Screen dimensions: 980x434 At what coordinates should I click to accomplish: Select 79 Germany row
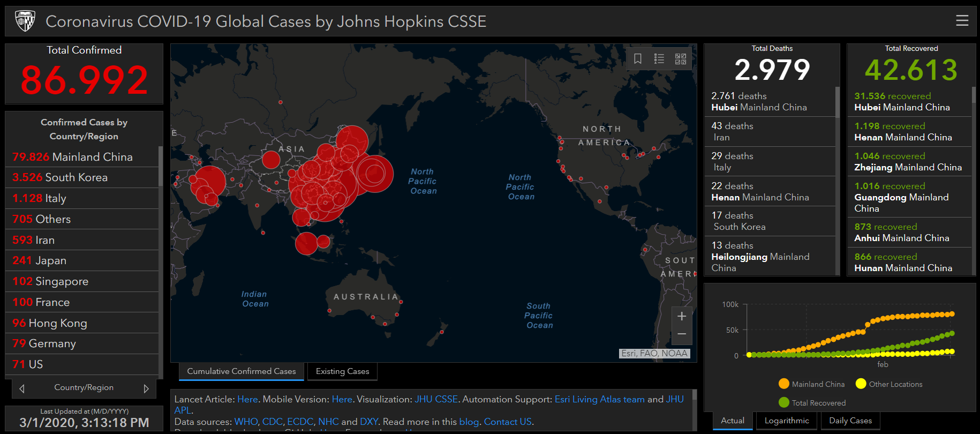[82, 343]
